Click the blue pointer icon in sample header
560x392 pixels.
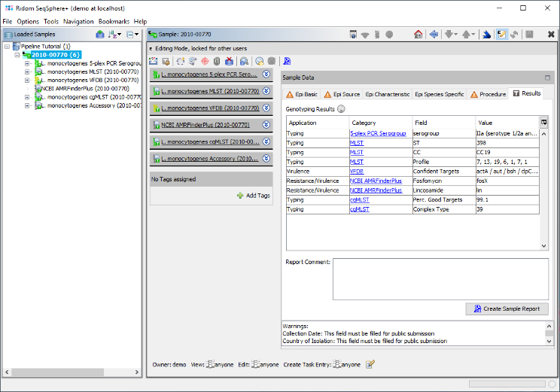(x=486, y=35)
